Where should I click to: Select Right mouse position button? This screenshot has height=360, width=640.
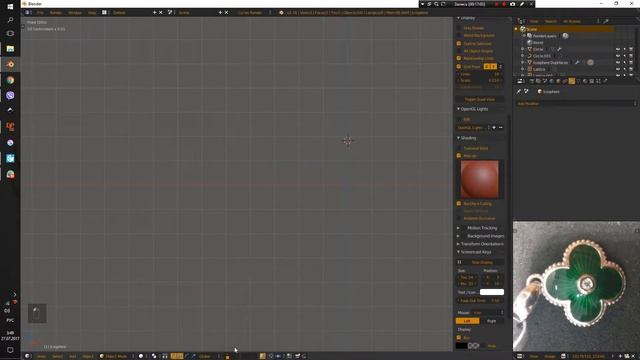click(x=491, y=321)
